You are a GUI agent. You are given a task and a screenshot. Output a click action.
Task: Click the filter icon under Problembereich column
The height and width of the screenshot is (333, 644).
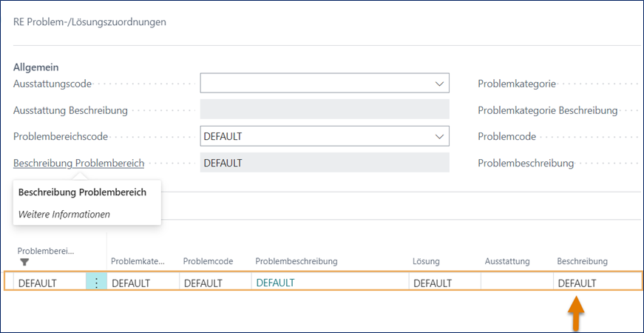(x=24, y=262)
